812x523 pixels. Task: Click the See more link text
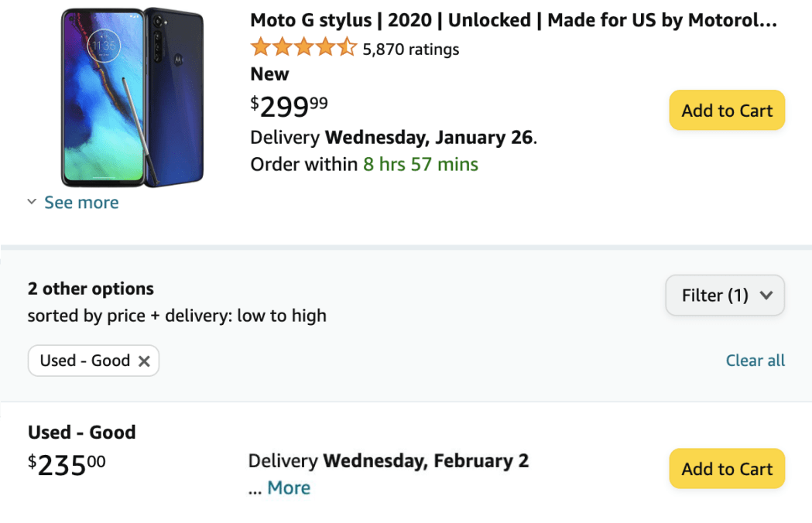coord(81,203)
